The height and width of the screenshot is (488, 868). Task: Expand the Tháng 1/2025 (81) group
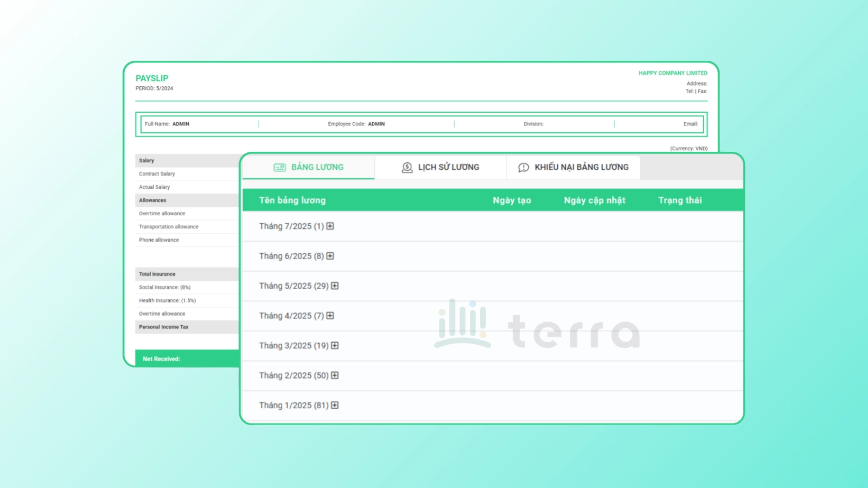(x=335, y=405)
